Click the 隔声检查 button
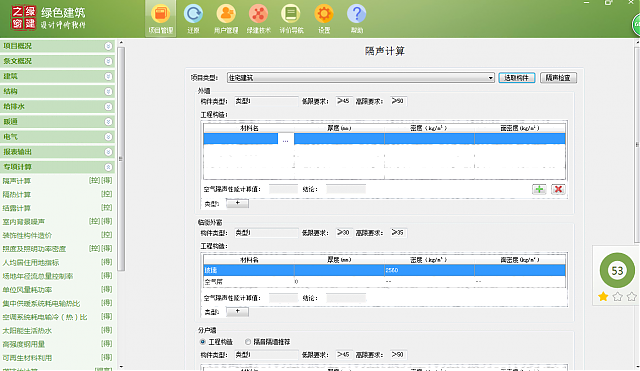Screen dimensions: 640x371 click(558, 78)
